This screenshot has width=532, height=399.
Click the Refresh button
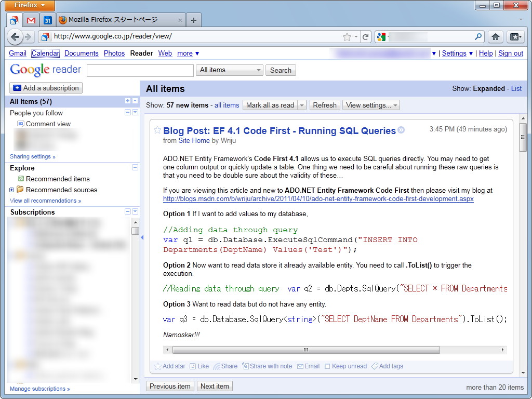324,105
